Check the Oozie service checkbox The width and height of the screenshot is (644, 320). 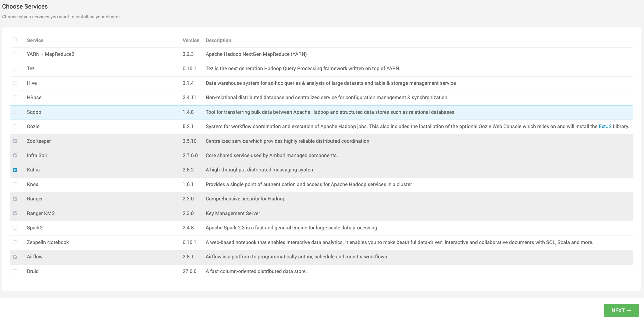pos(15,127)
